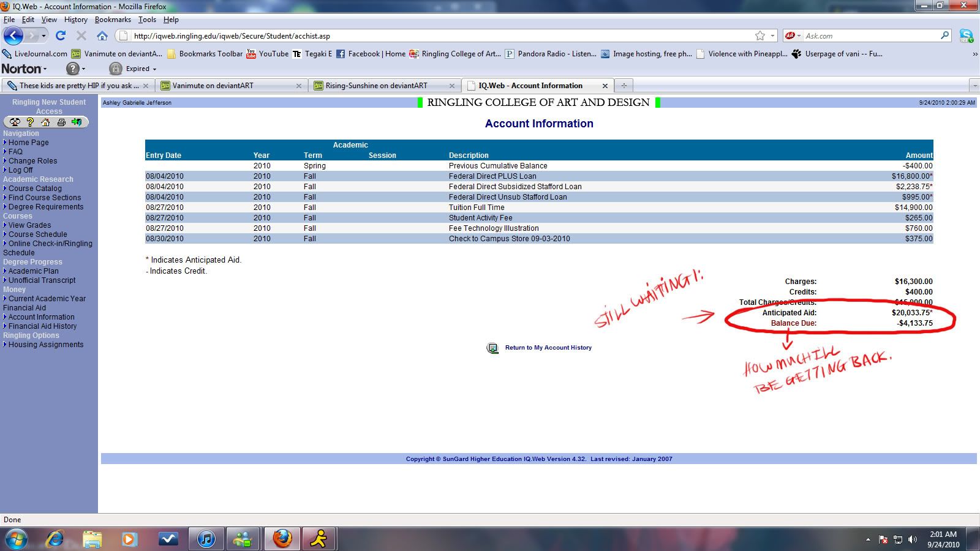Click the Stop loading X icon
The height and width of the screenshot is (551, 980).
tap(81, 36)
